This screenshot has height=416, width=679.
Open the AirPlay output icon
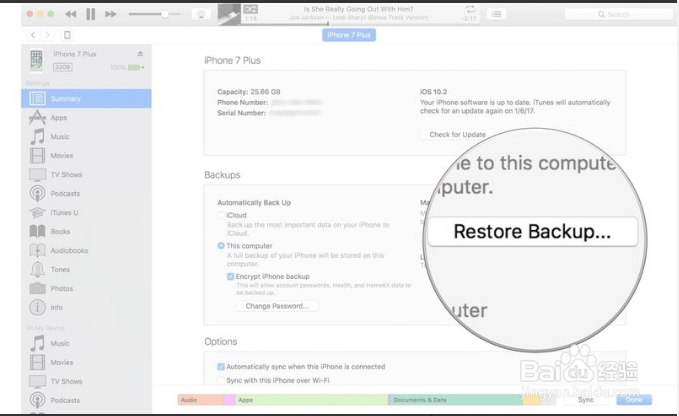[x=201, y=14]
